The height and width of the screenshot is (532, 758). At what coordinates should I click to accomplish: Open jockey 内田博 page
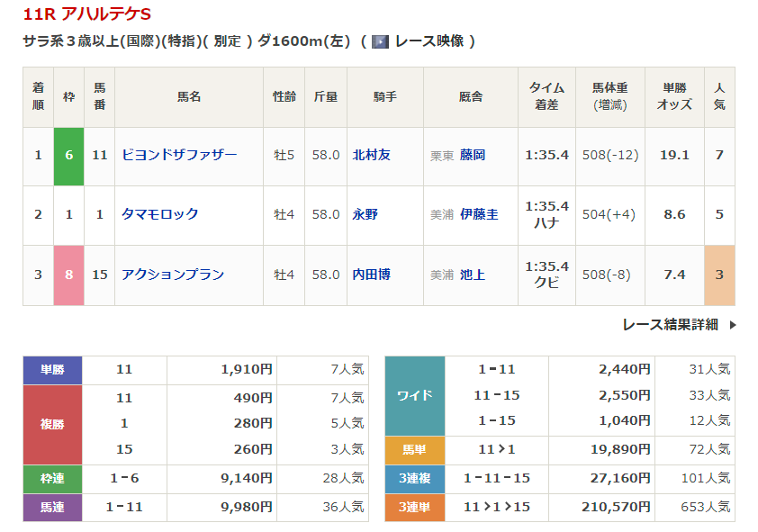371,275
